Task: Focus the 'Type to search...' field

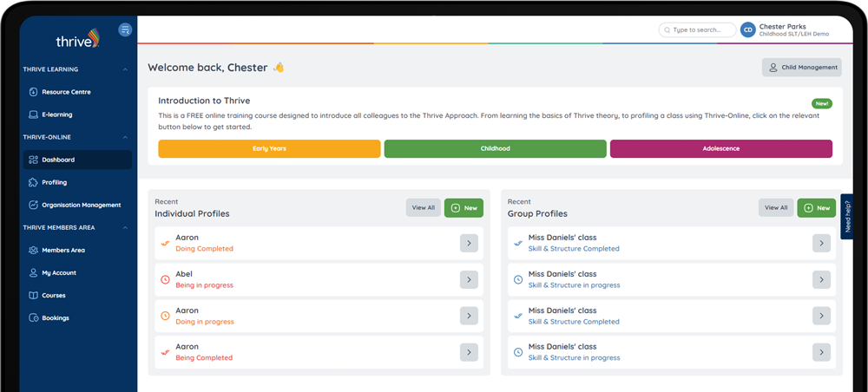Action: pos(697,29)
